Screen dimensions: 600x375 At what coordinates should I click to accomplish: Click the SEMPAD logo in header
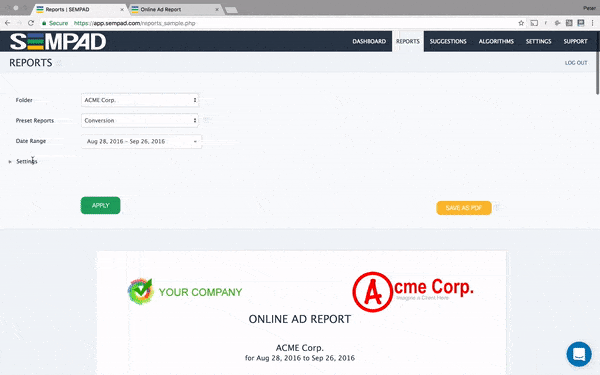tap(58, 41)
